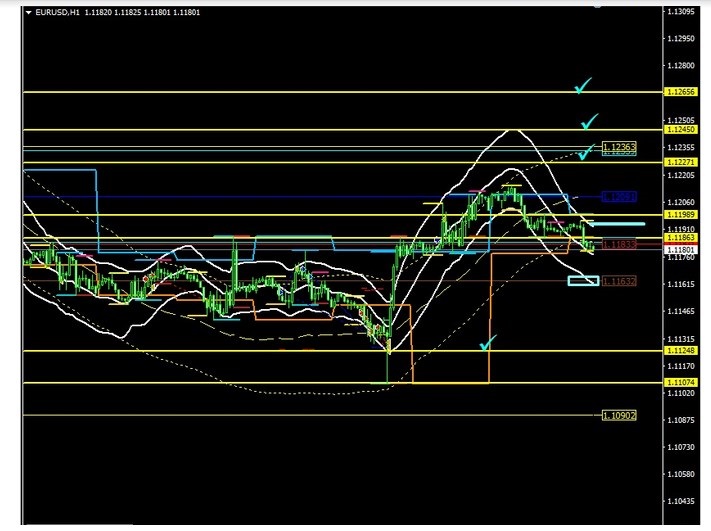711x531 pixels.
Task: Click the white 1.11801 current price marker
Action: click(679, 249)
